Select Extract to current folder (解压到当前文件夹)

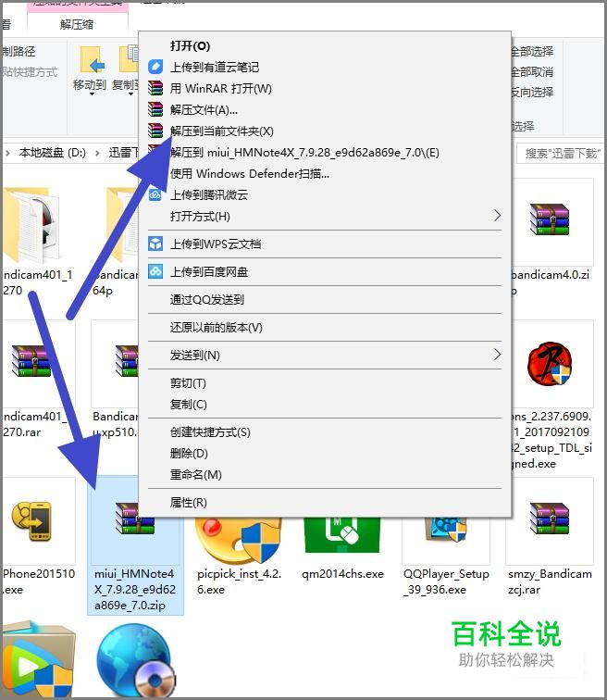[222, 131]
